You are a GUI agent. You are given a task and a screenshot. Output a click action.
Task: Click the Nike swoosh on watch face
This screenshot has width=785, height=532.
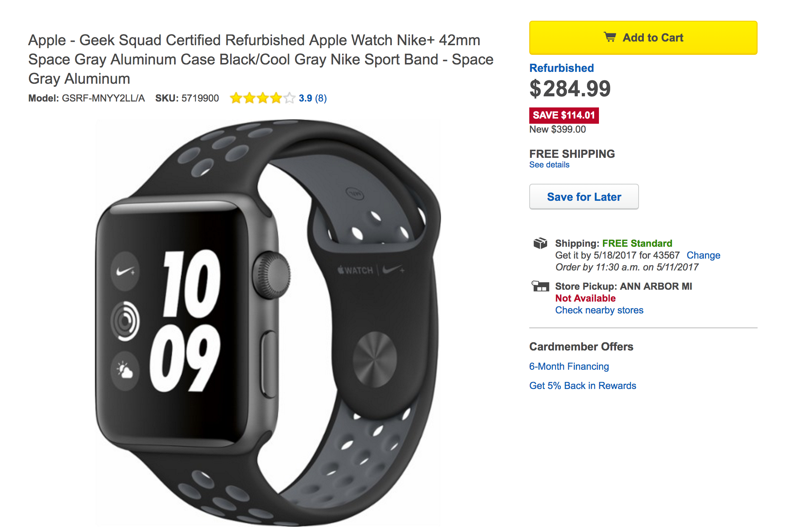point(125,271)
